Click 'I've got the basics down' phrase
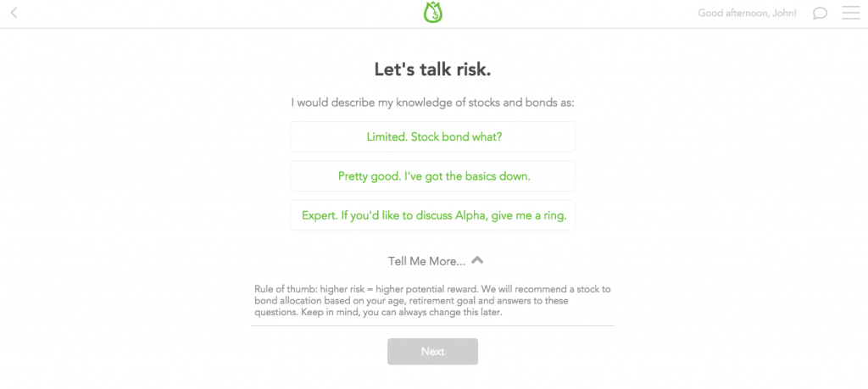The width and height of the screenshot is (868, 389). (x=467, y=176)
